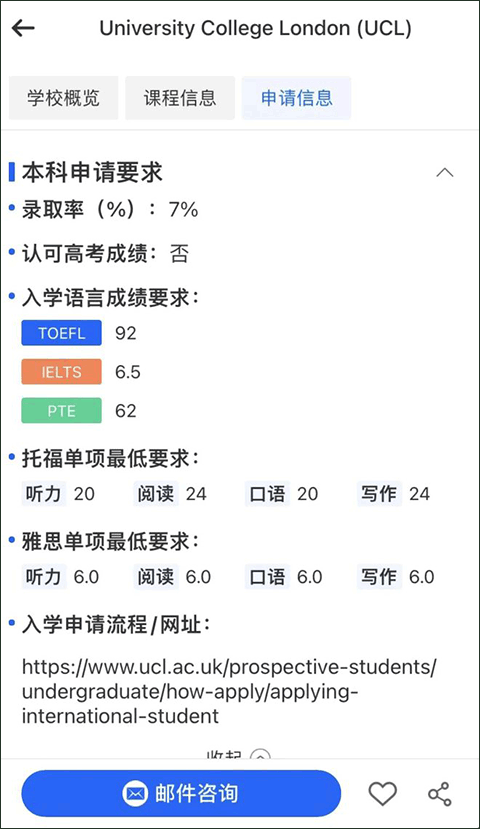Tap the University College London title

pos(255,28)
